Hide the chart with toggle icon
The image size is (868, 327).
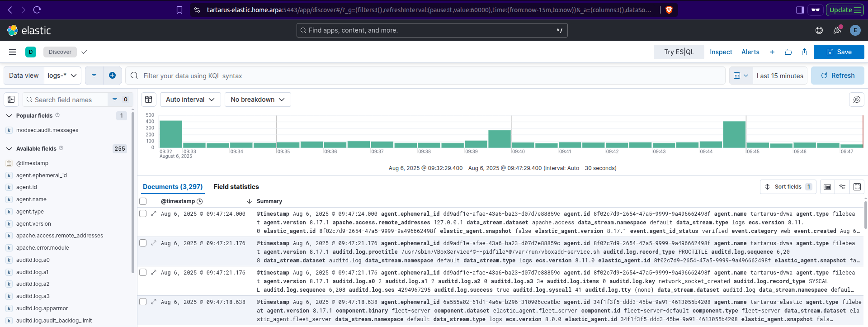coord(149,100)
